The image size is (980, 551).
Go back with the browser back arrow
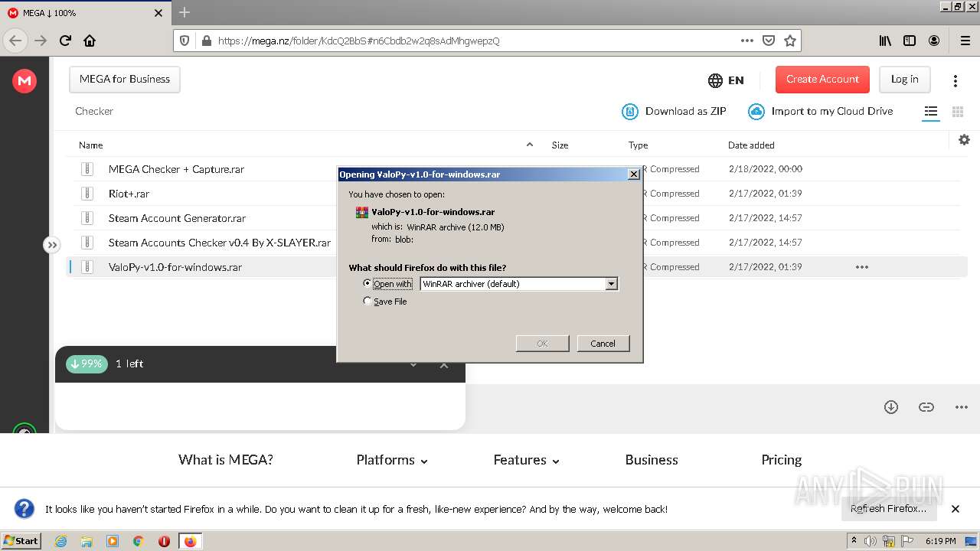click(x=15, y=41)
